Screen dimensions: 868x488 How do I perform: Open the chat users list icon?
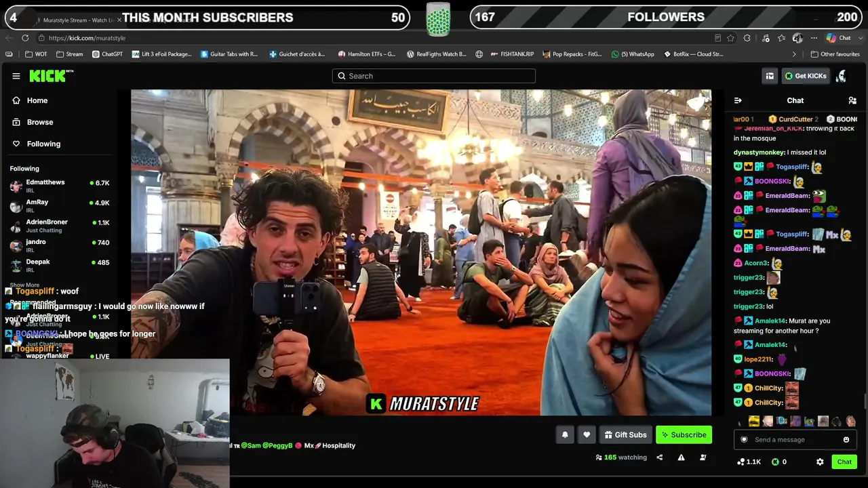click(x=852, y=100)
